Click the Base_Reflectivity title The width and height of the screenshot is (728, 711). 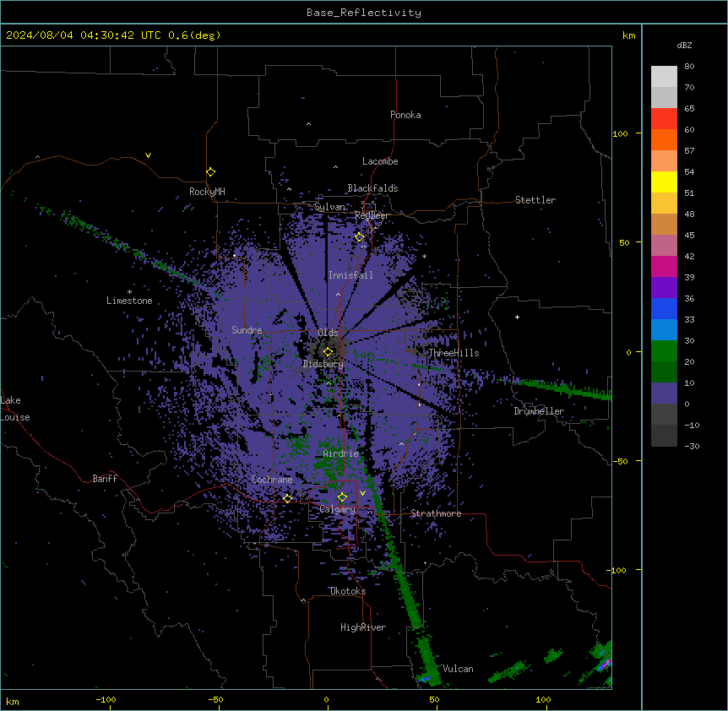coord(364,13)
